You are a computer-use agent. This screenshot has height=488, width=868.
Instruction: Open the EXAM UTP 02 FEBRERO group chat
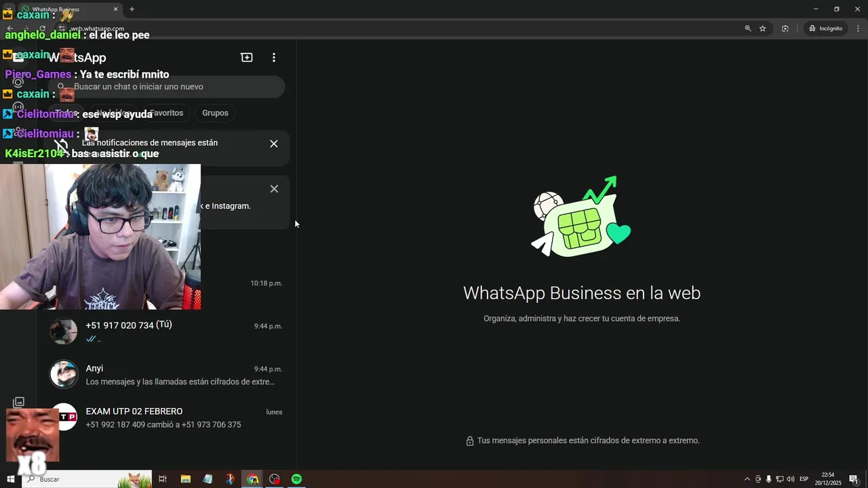click(166, 418)
